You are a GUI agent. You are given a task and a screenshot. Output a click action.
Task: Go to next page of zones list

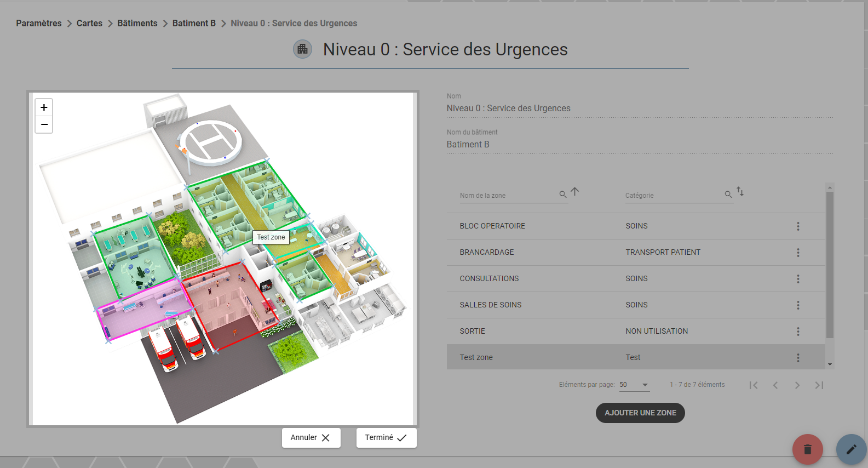[797, 385]
